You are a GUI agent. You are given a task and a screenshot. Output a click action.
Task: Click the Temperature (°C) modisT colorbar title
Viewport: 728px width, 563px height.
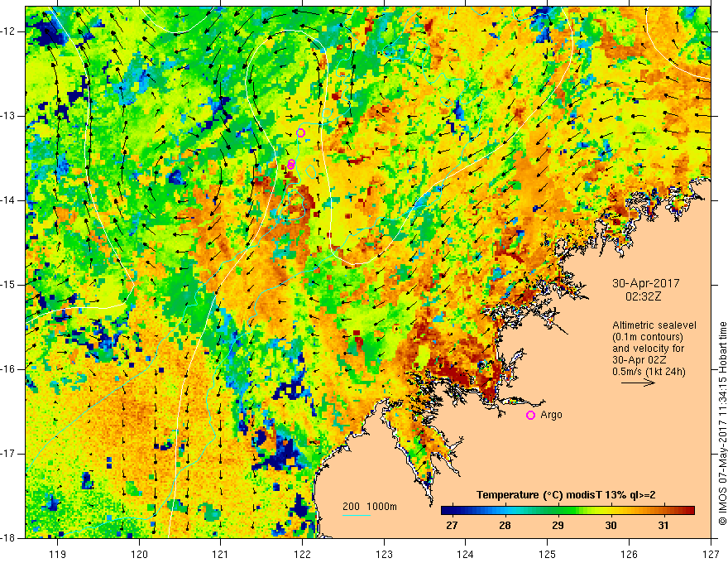pyautogui.click(x=566, y=495)
